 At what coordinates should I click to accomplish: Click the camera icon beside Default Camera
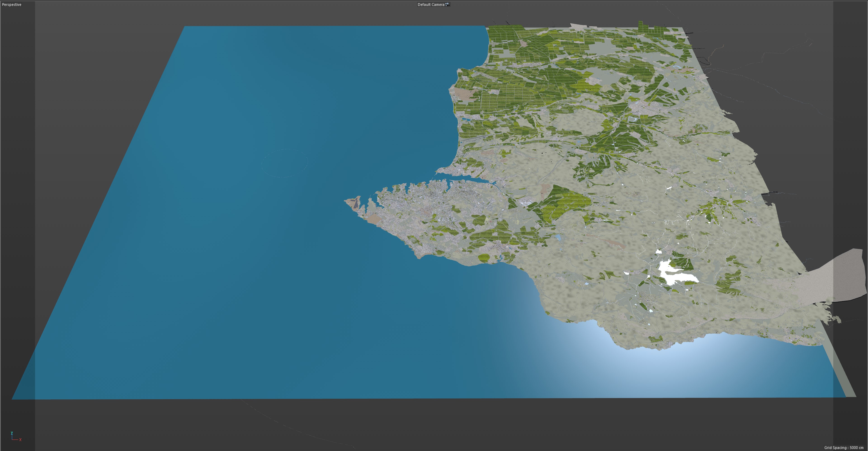coord(447,4)
